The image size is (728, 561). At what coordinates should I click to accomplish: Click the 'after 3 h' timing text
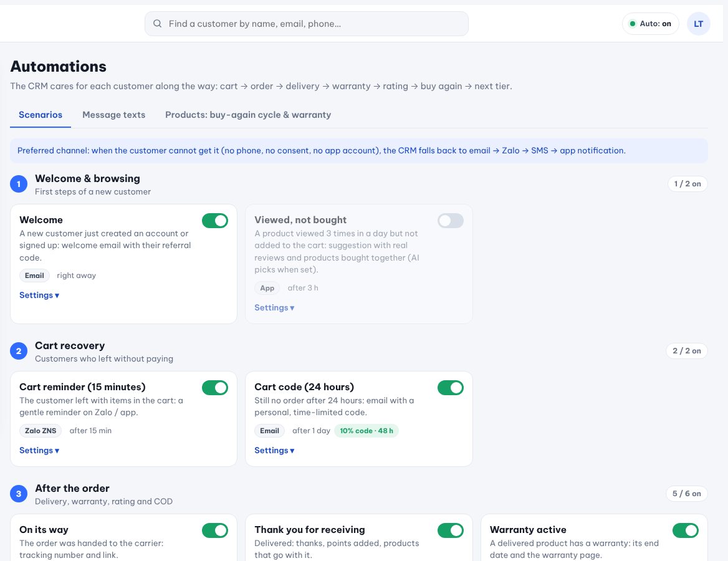303,288
